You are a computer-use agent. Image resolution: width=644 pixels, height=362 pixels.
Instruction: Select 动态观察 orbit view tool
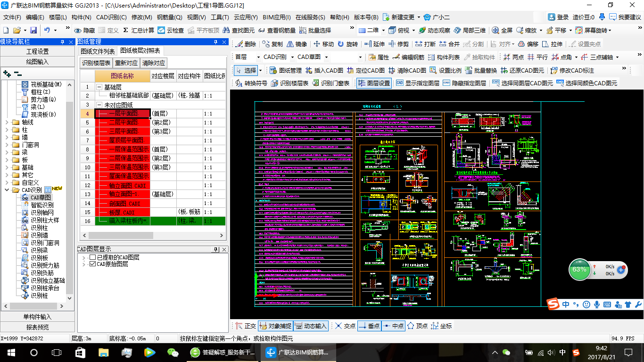[434, 30]
